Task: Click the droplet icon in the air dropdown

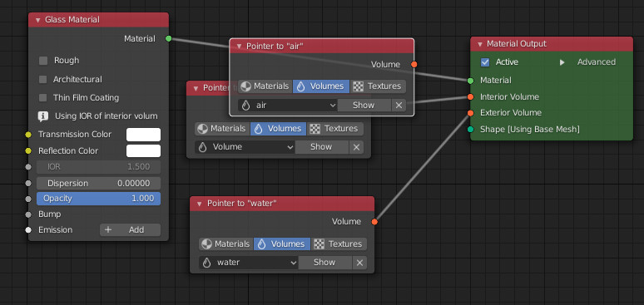Action: click(x=245, y=106)
